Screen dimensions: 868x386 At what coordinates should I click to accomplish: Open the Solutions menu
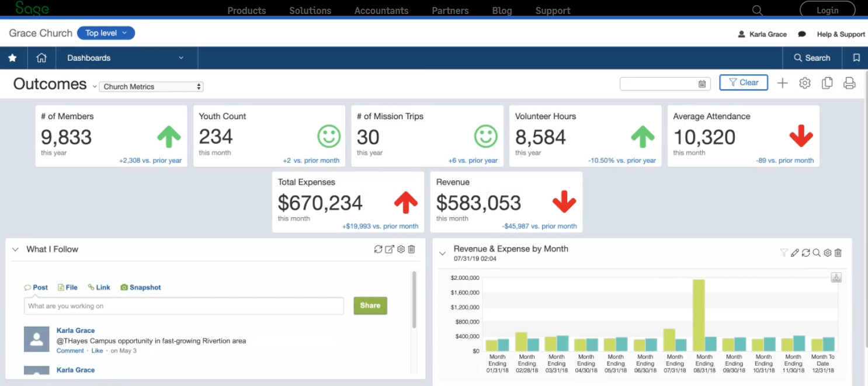click(x=310, y=11)
